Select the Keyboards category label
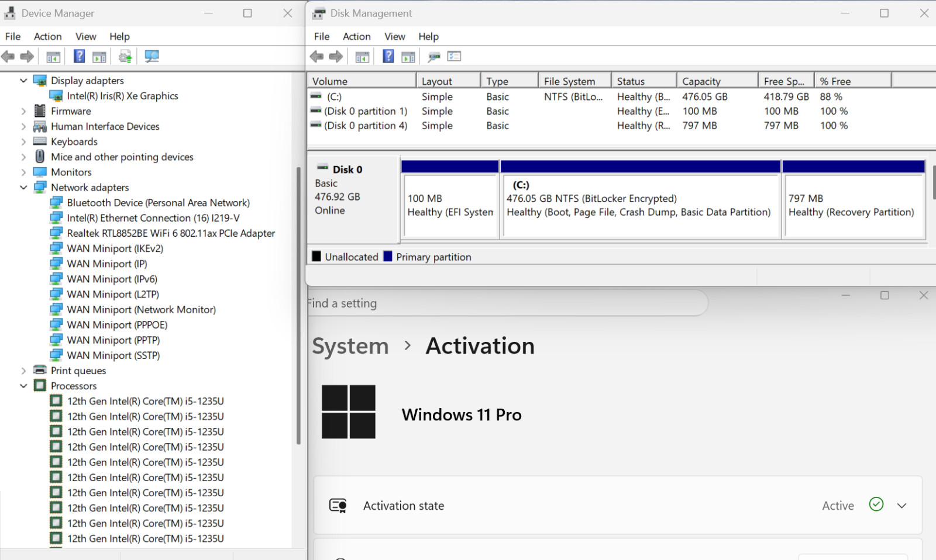Screen dimensions: 936x560 click(x=74, y=141)
